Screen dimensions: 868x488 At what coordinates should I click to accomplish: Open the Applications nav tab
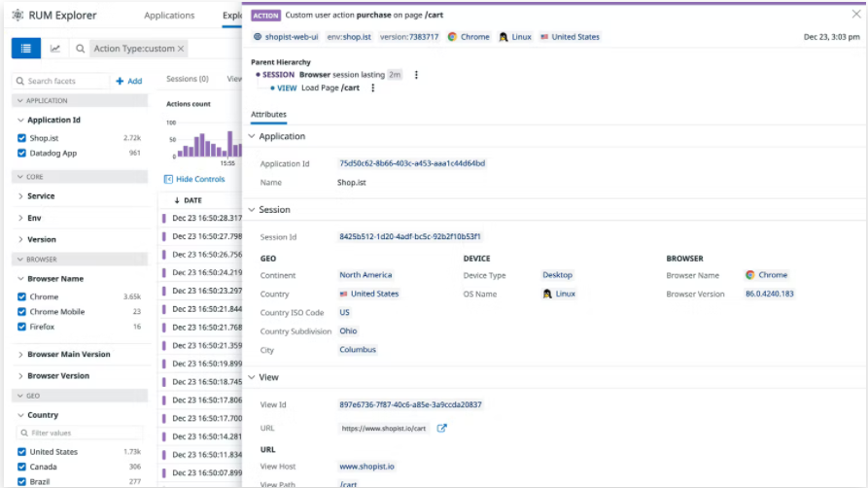coord(169,16)
